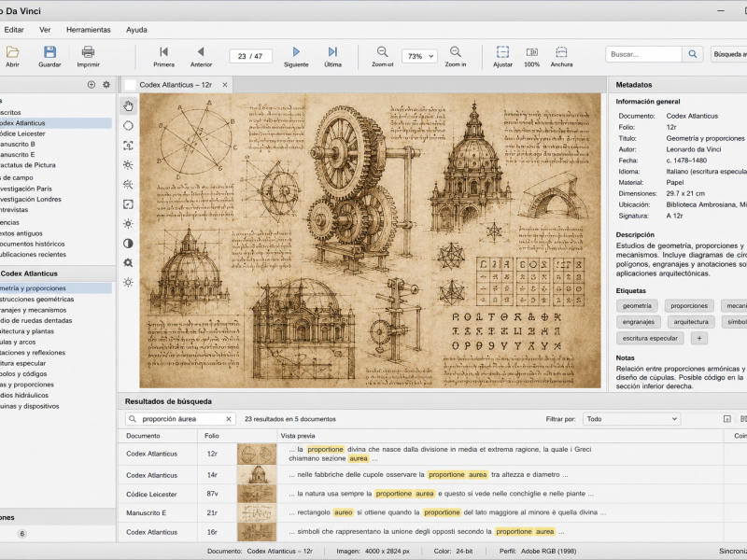Screen dimensions: 747x560
Task: Open the Filtrar por Todo dropdown
Action: pyautogui.click(x=632, y=419)
